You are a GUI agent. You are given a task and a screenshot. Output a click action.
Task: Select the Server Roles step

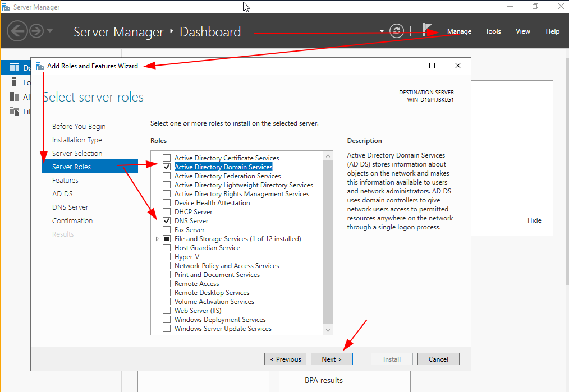pyautogui.click(x=90, y=167)
